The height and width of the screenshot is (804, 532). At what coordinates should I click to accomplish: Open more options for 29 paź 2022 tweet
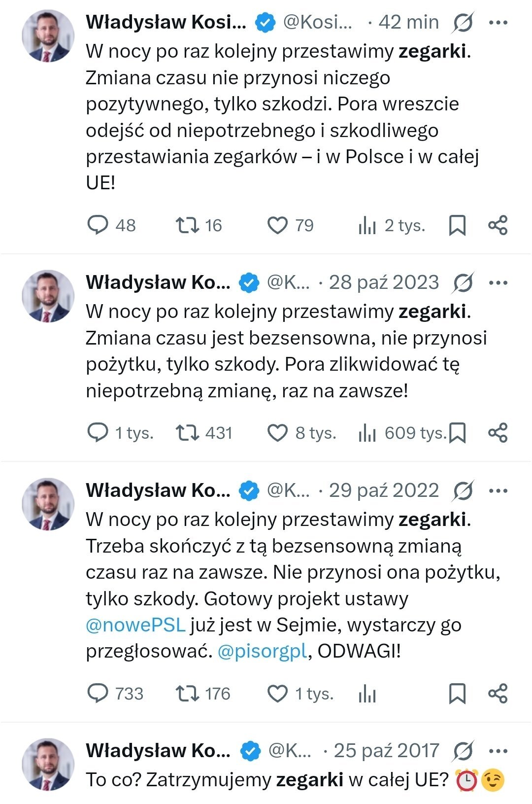coord(498,491)
